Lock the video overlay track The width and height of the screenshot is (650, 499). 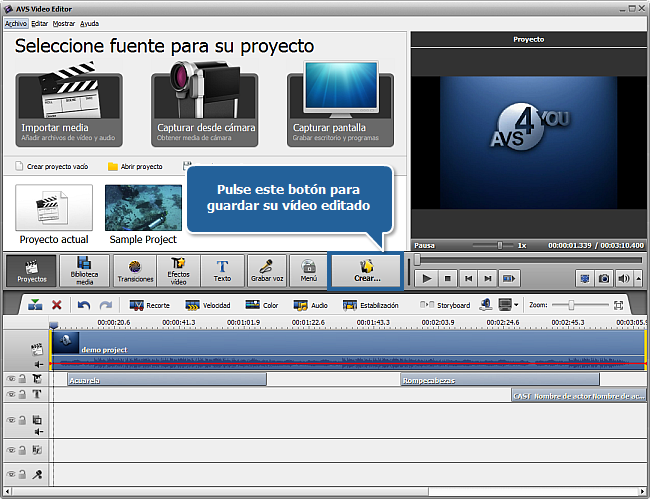22,420
